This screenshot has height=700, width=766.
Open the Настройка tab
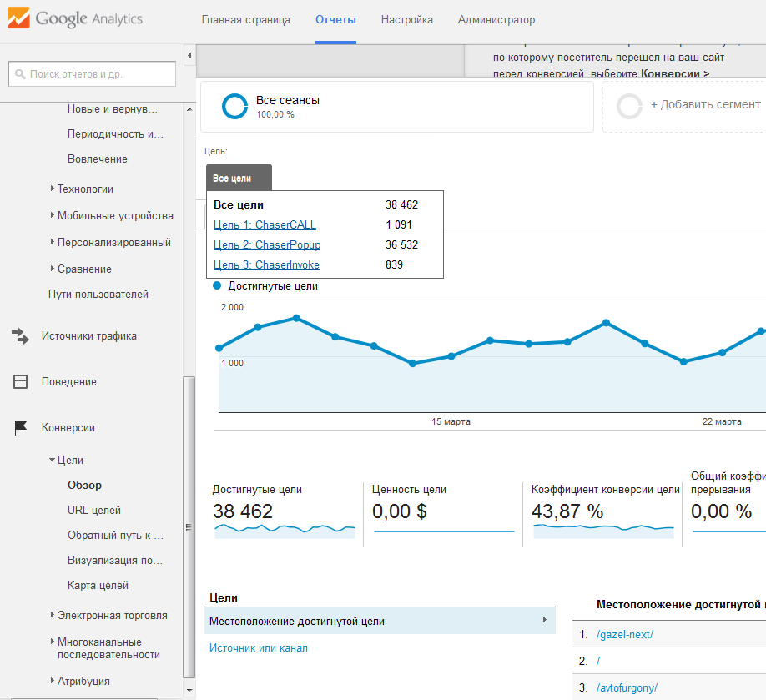407,20
